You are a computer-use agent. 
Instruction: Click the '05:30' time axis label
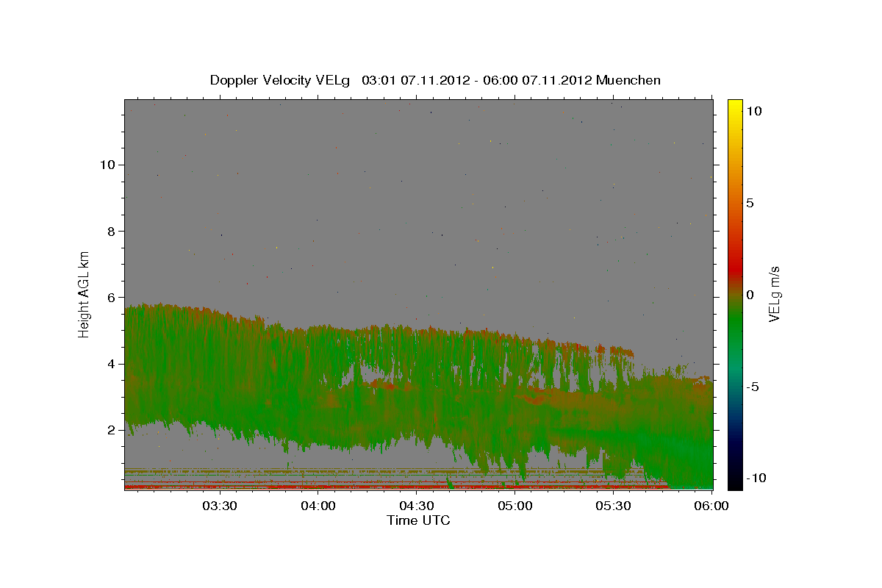[614, 506]
